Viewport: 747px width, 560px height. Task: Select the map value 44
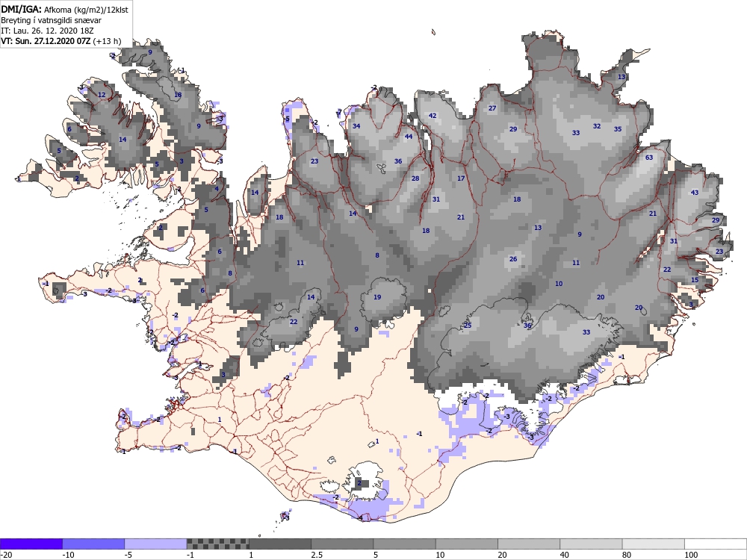(409, 137)
